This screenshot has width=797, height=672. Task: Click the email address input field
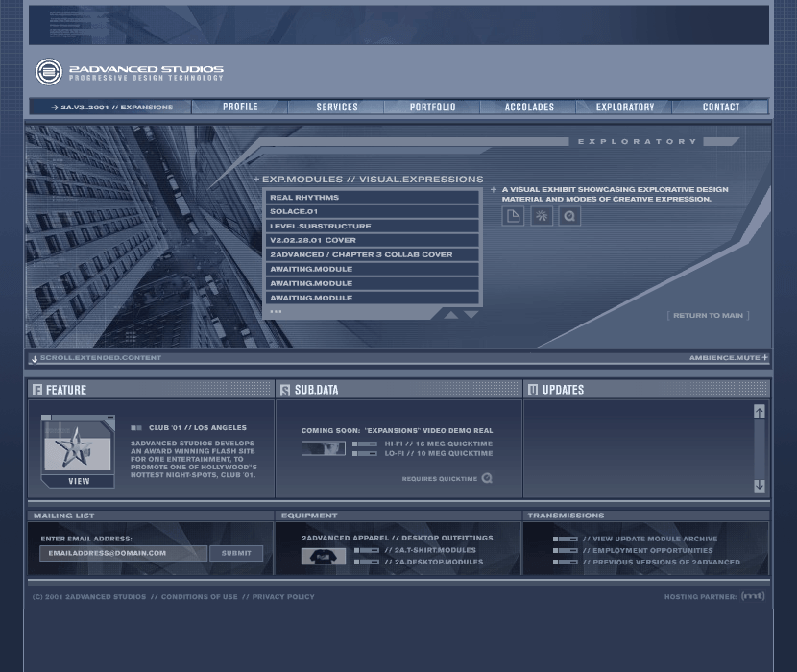(123, 553)
